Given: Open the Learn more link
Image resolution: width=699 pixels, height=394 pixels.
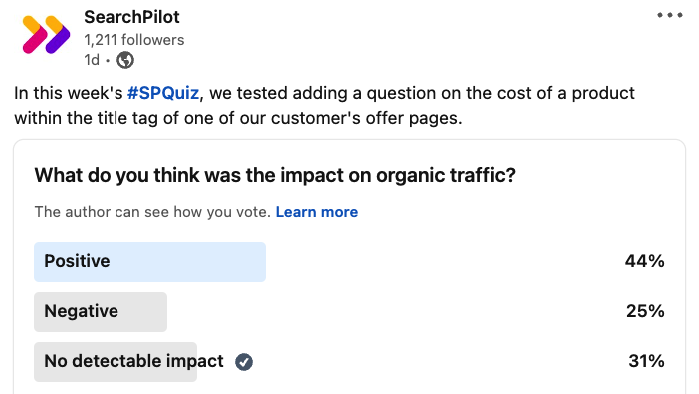Looking at the screenshot, I should coord(317,212).
